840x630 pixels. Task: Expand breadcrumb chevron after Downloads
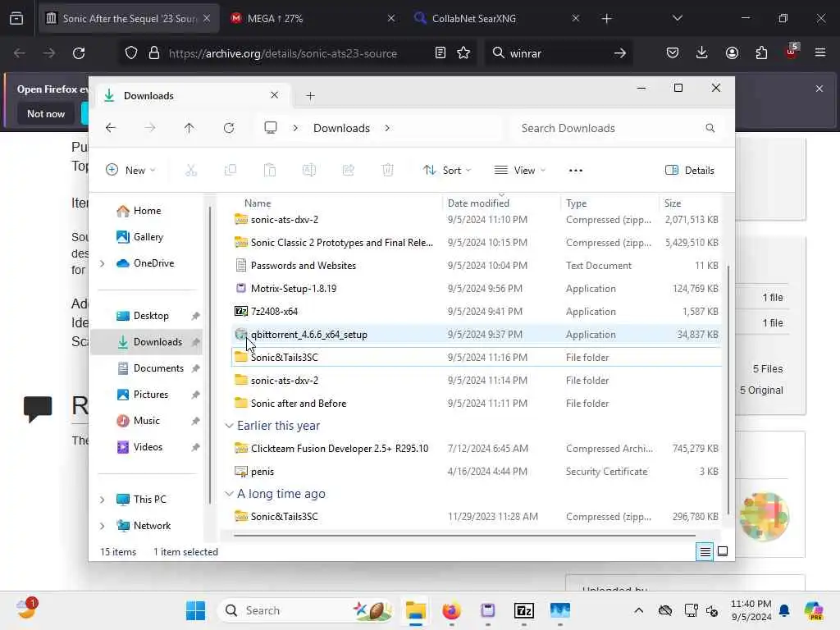387,128
